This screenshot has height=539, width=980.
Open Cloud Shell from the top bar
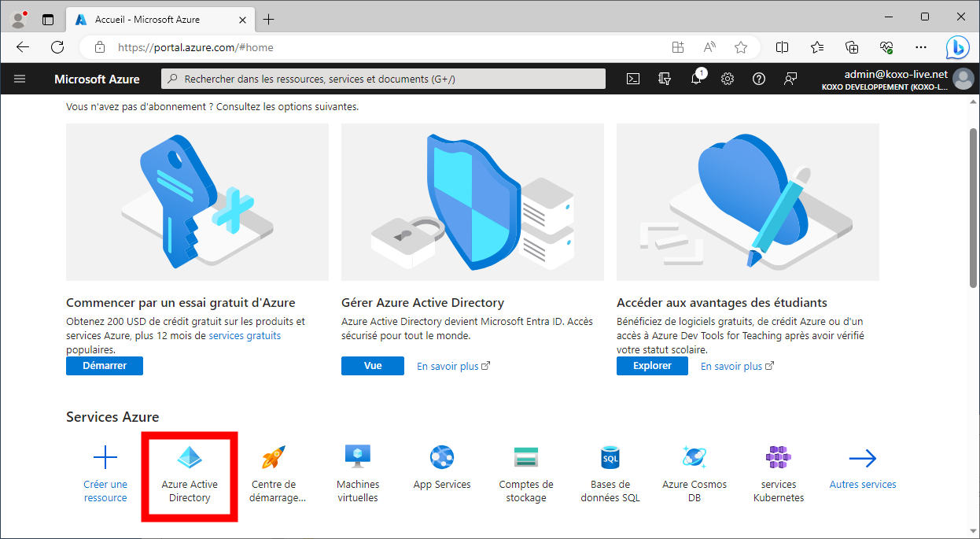pos(633,79)
